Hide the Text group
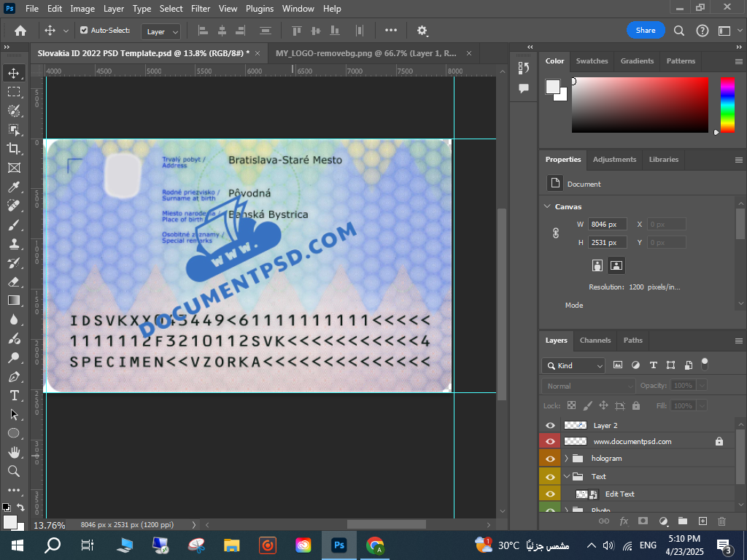The image size is (747, 560). pyautogui.click(x=550, y=477)
